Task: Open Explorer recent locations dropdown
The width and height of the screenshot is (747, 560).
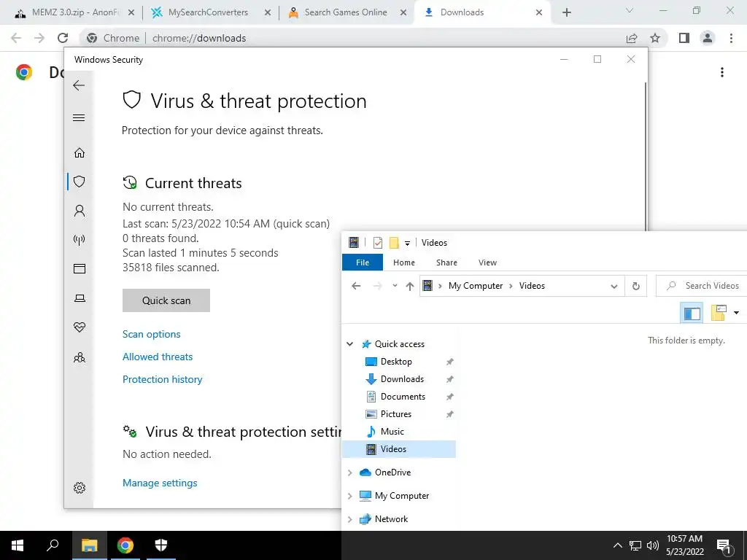Action: pos(395,286)
